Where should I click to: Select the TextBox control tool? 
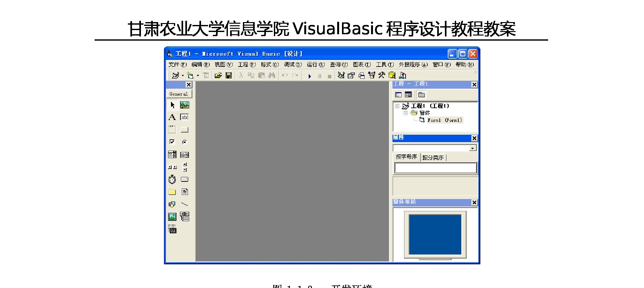pos(184,117)
